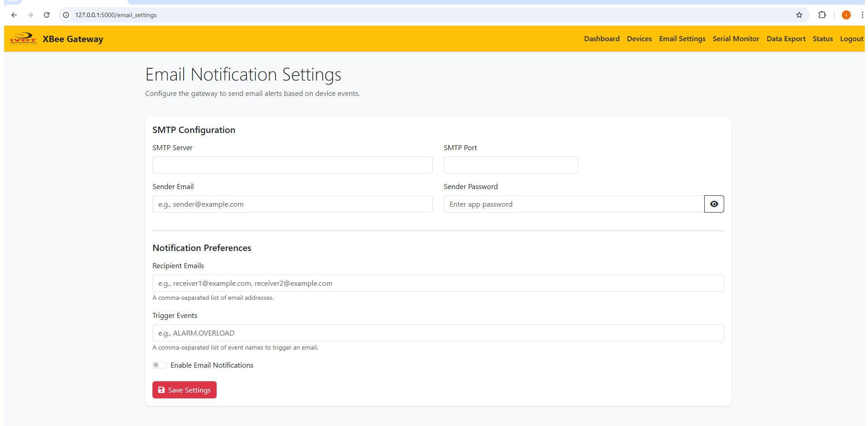Click into the Trigger Events field

[x=438, y=333]
